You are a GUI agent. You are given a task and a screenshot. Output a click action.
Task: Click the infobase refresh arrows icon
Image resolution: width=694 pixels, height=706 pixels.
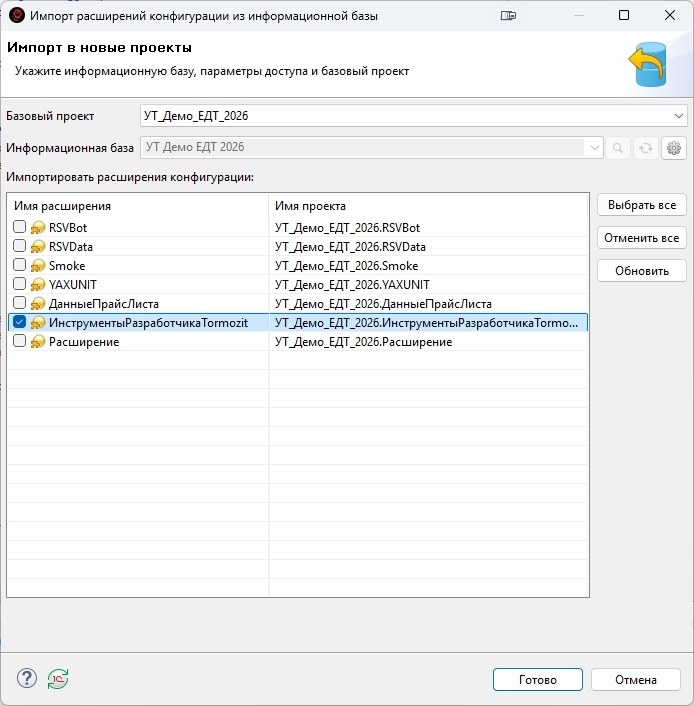646,148
